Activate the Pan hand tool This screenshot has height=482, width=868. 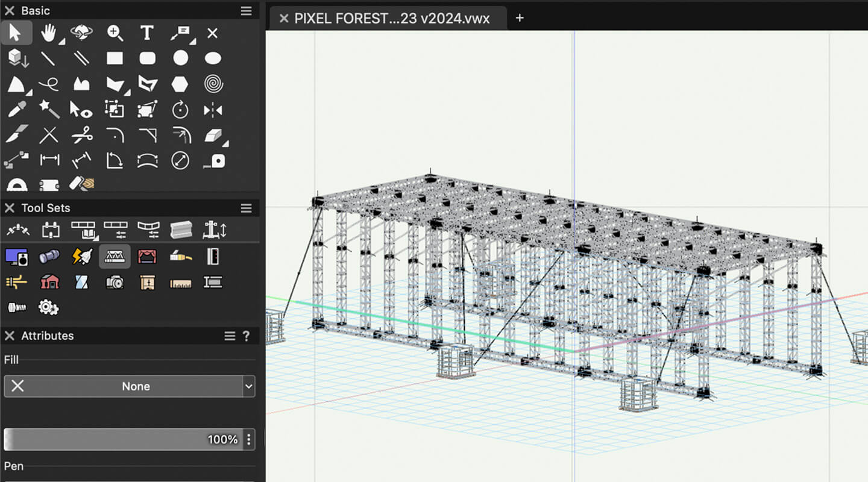49,33
